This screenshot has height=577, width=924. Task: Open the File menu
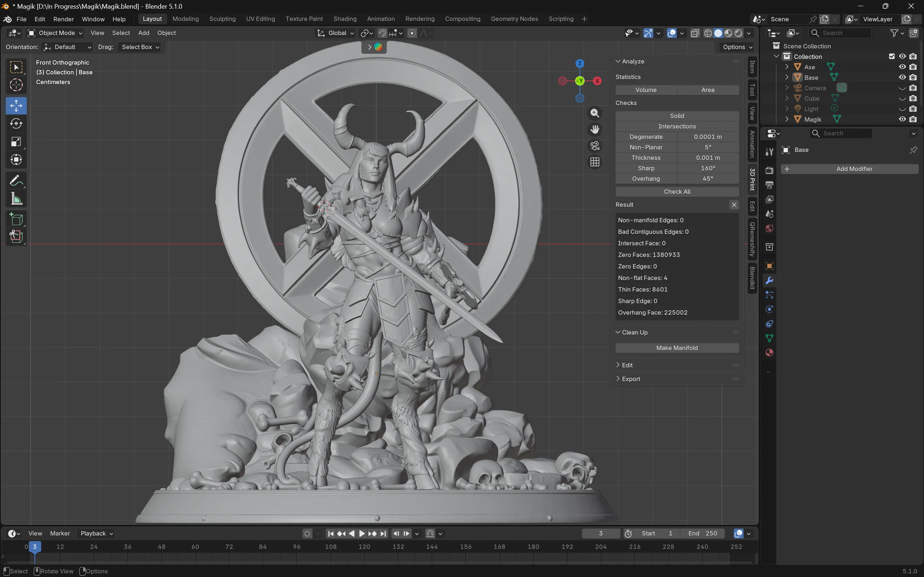pos(21,19)
